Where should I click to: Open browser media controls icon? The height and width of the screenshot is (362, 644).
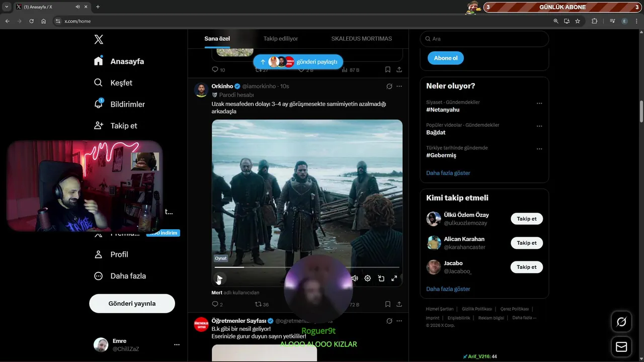[x=612, y=21]
